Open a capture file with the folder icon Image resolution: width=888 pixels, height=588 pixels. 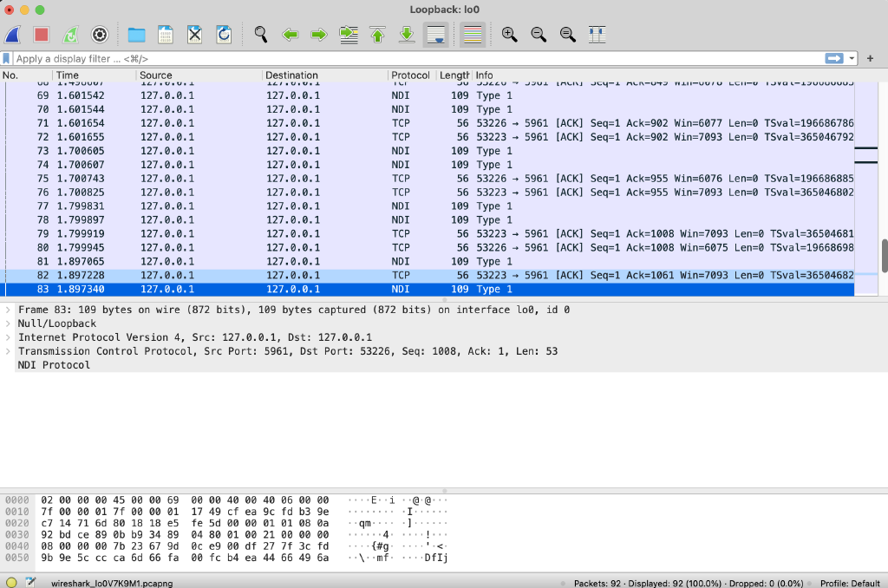135,35
